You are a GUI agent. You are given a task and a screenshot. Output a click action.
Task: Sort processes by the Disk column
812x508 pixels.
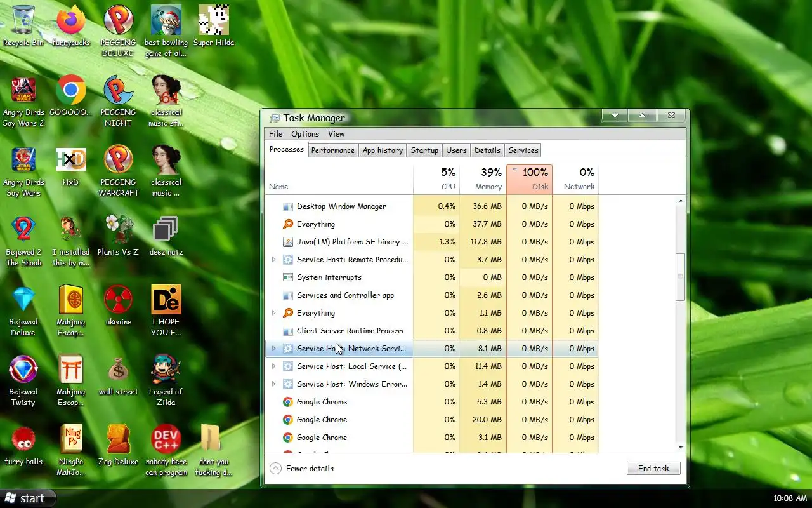[529, 178]
